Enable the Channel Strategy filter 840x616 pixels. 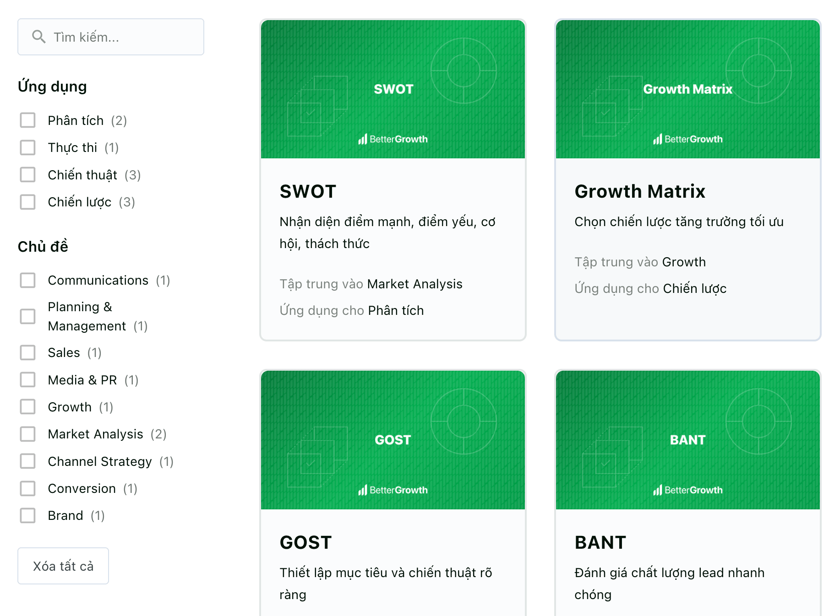coord(28,461)
